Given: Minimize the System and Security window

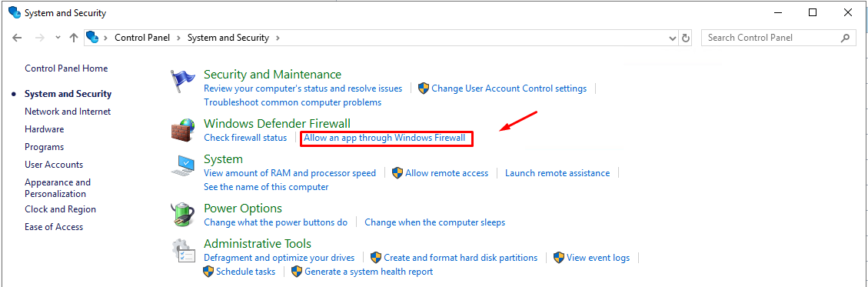Looking at the screenshot, I should 777,13.
